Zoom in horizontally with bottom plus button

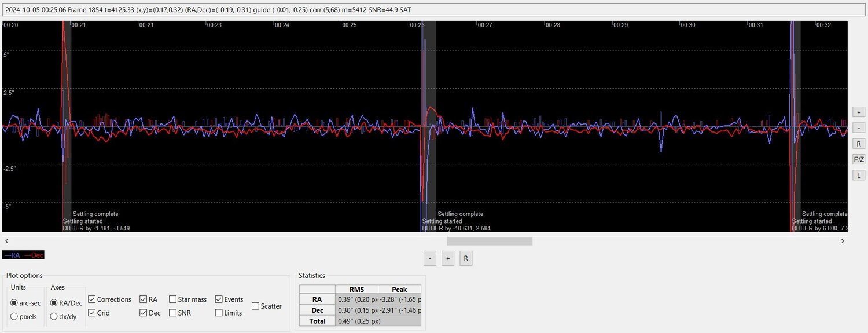(x=447, y=258)
